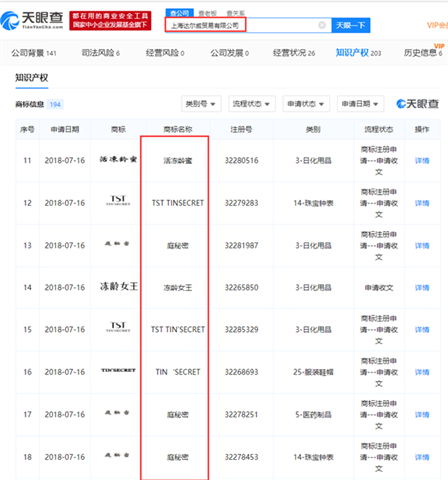Switch to the 查关系 search tab
Screen dimensions: 448x480
point(235,13)
